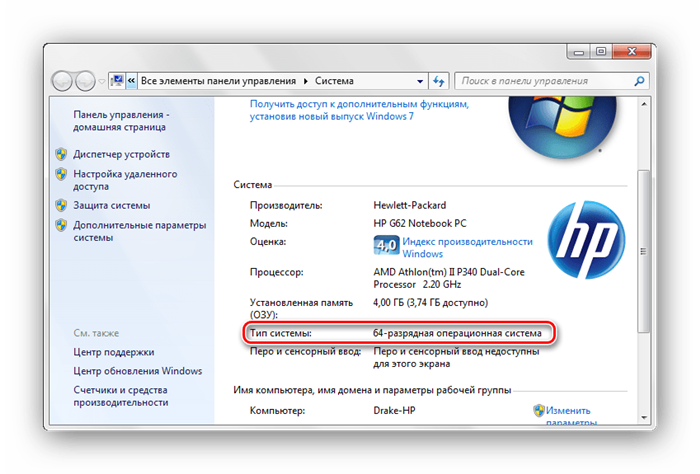Maximize the System window

[x=601, y=52]
